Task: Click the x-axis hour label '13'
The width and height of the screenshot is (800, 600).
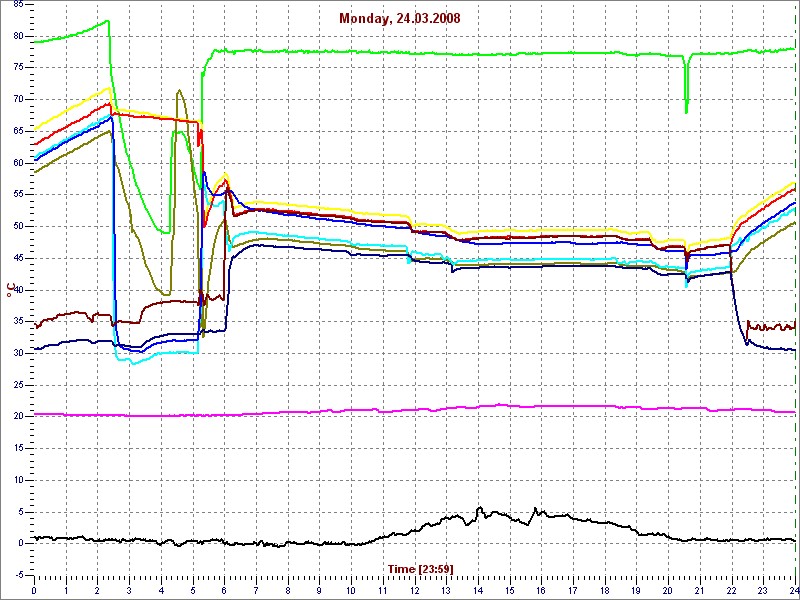Action: coord(446,589)
